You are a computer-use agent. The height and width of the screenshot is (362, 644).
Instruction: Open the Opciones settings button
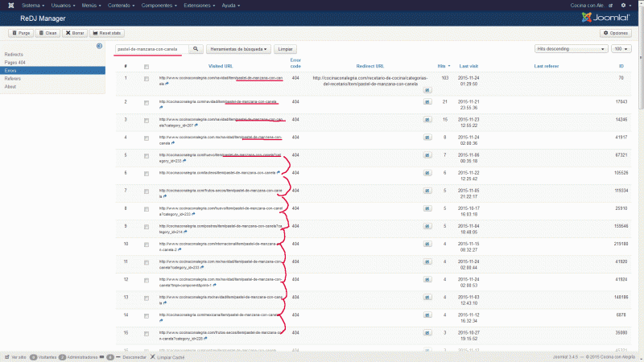coord(615,33)
